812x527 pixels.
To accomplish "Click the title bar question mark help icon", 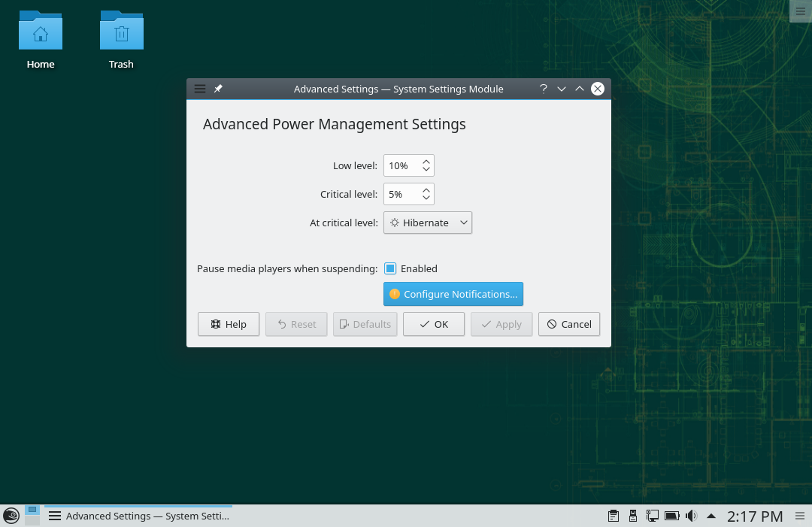I will click(x=543, y=89).
